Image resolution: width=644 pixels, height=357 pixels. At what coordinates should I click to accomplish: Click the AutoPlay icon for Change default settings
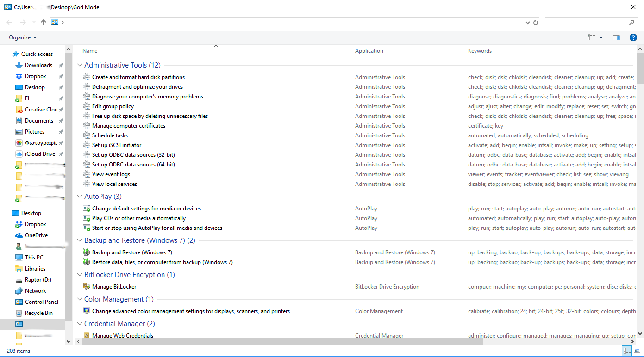click(x=87, y=209)
